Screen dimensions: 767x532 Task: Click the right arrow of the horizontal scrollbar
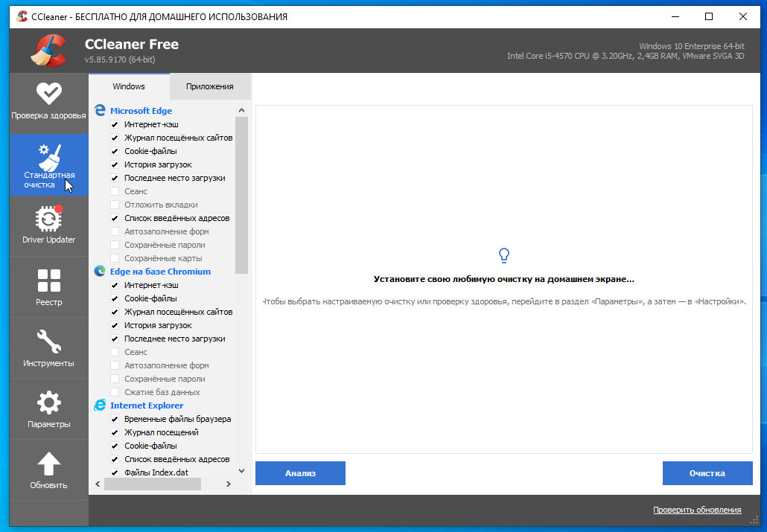pos(229,484)
